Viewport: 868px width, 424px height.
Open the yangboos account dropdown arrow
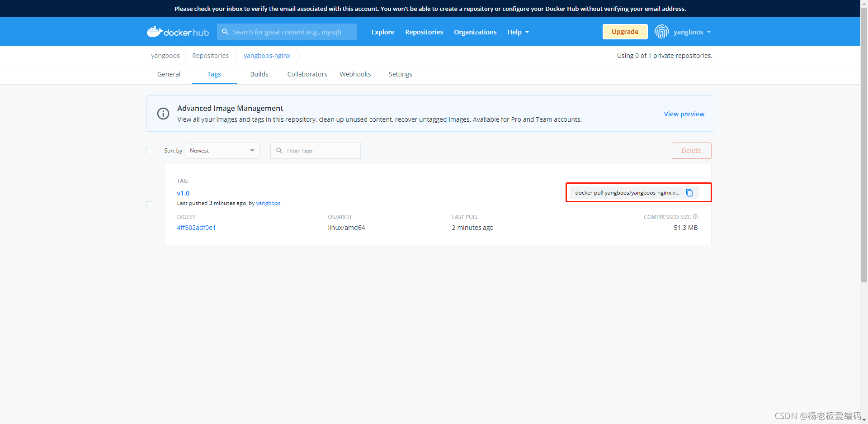pyautogui.click(x=709, y=32)
